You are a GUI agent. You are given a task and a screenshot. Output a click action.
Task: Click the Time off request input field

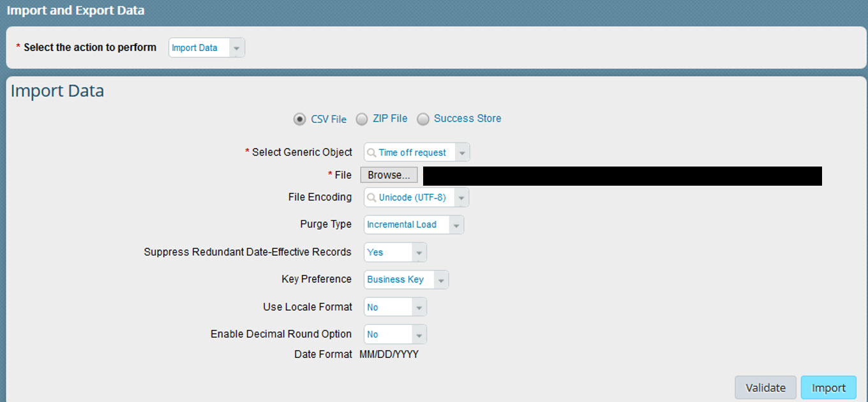(x=415, y=153)
